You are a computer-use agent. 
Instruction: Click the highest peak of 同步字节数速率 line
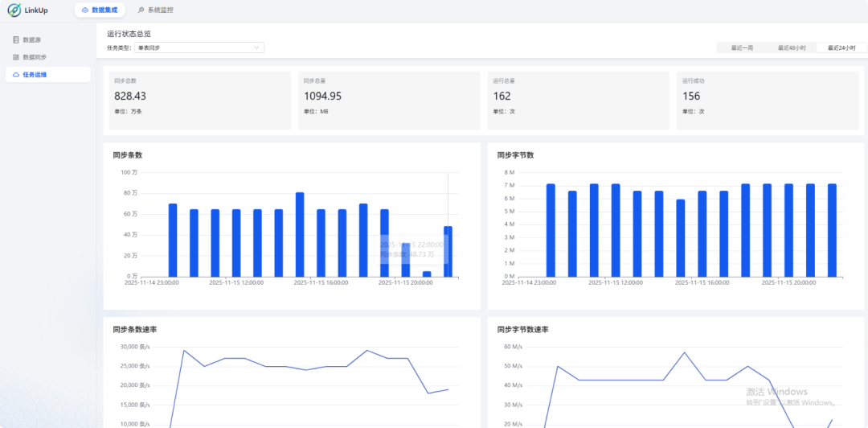click(685, 352)
